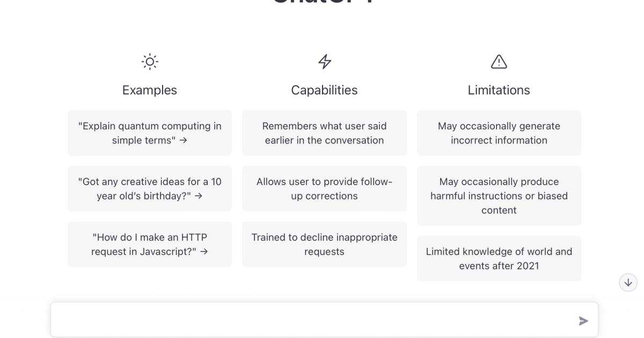Click the Capabilities column heading
Screen dimensions: 644x338
click(324, 90)
